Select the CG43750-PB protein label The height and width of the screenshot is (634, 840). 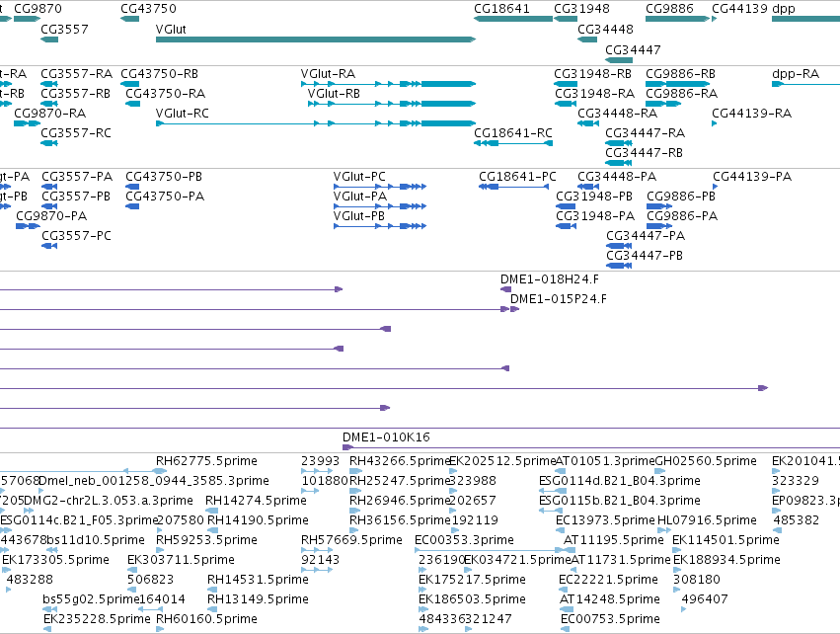[164, 177]
